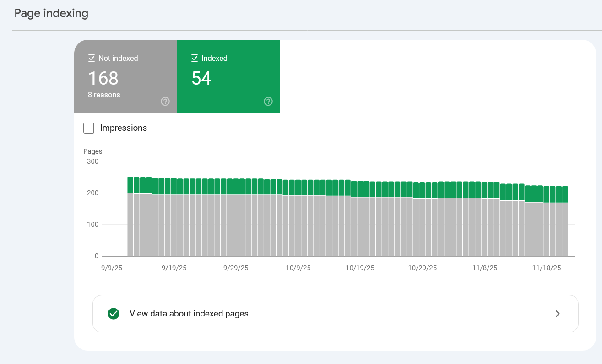
Task: Click the 300 value on the Pages axis
Action: (x=92, y=161)
